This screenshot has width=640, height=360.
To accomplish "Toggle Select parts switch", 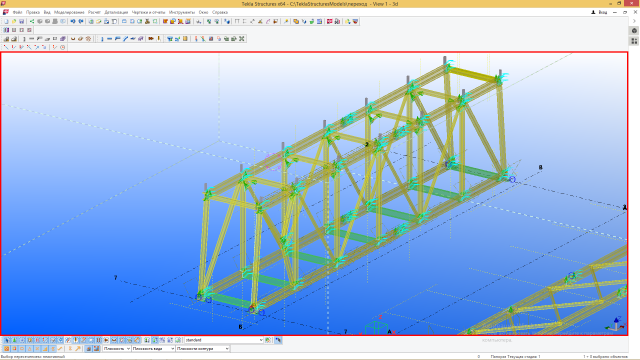I will coord(22,340).
